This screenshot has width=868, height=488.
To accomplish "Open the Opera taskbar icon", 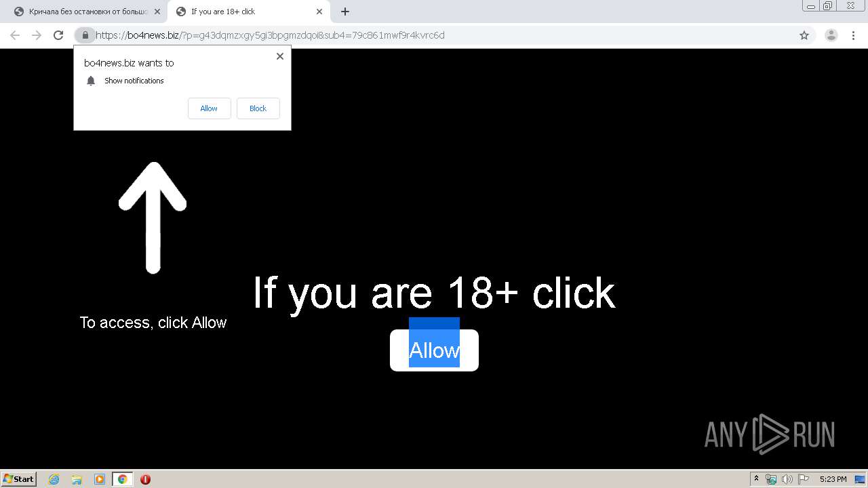I will [145, 479].
